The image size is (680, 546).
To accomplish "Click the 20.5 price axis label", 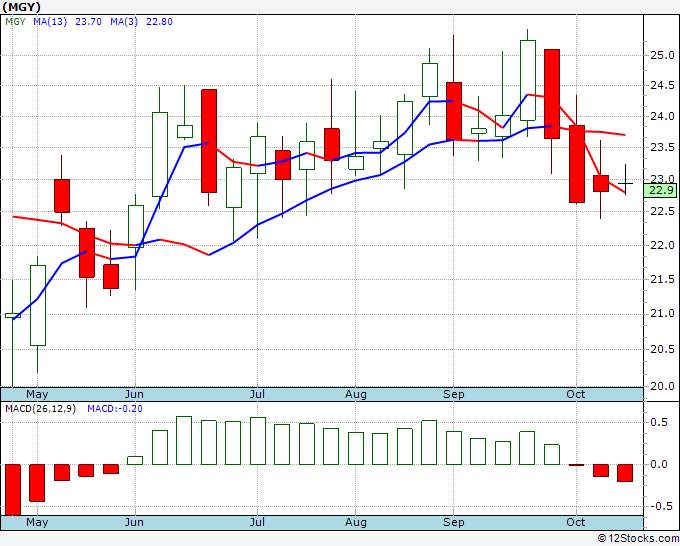I will (662, 349).
